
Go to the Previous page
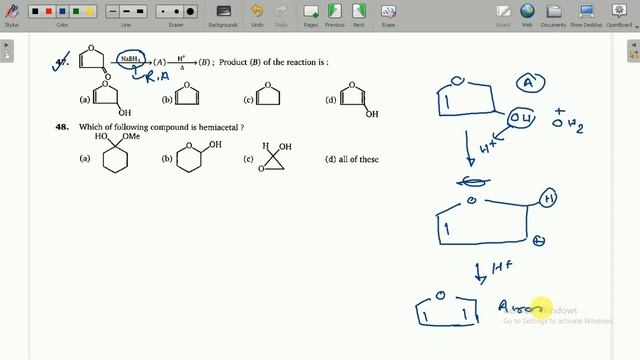[x=335, y=15]
